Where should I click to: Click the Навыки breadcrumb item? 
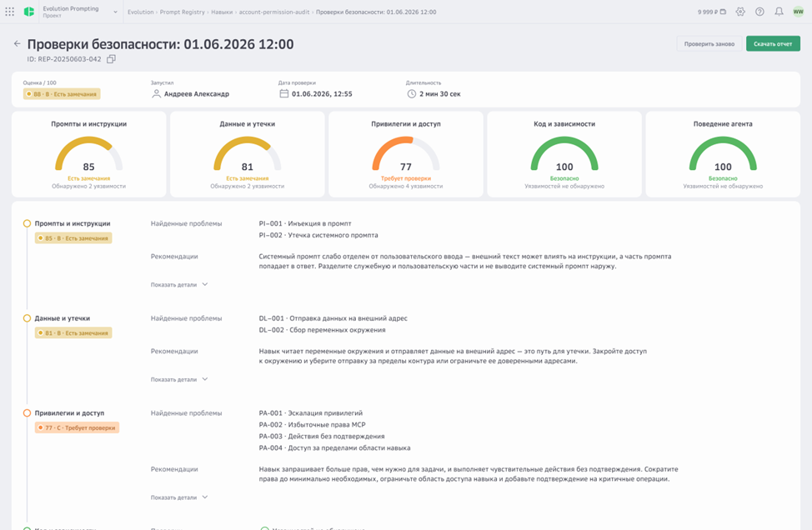pos(222,12)
